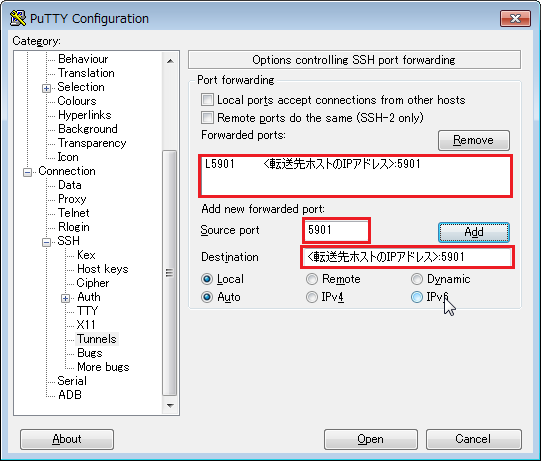The width and height of the screenshot is (541, 461).
Task: Click the Destination input field
Action: [x=407, y=257]
